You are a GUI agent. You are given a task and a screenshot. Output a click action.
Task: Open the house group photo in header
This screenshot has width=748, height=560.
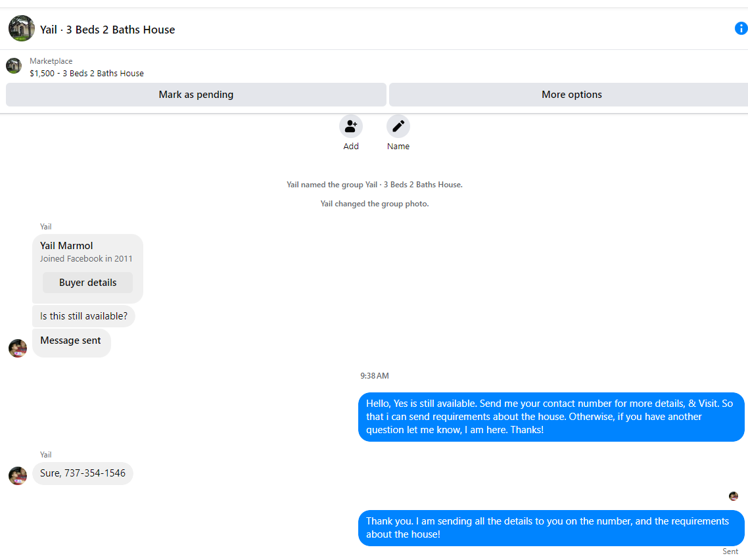[x=22, y=29]
